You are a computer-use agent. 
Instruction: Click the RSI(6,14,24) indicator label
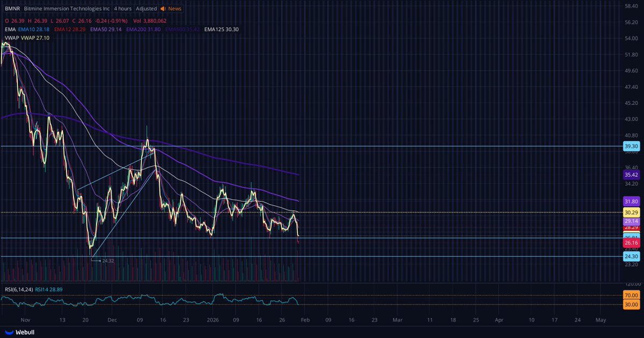(18, 289)
